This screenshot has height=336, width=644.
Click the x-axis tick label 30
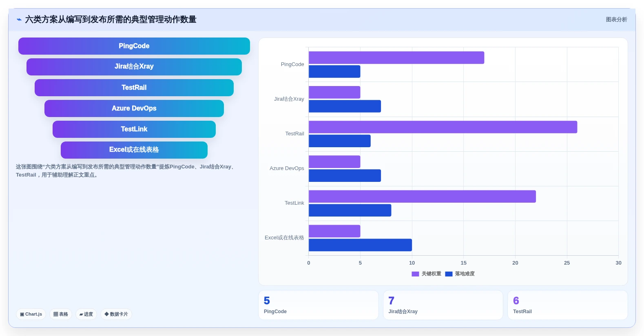[618, 263]
